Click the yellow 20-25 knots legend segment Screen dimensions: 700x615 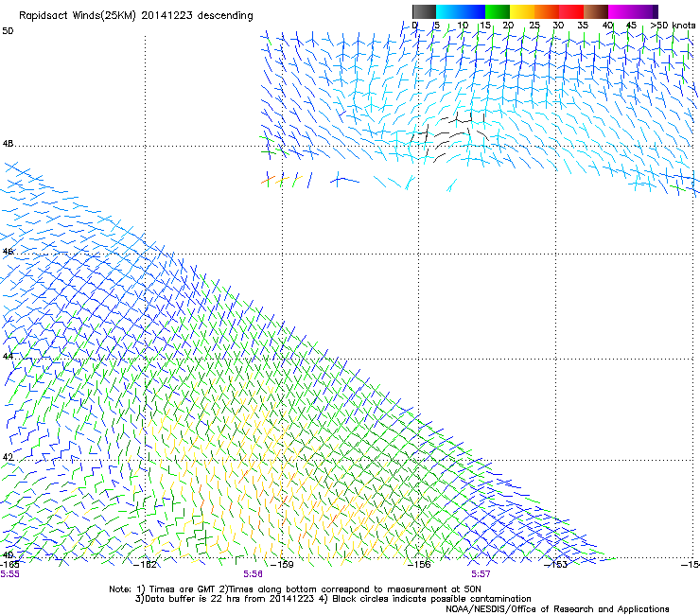click(x=522, y=11)
